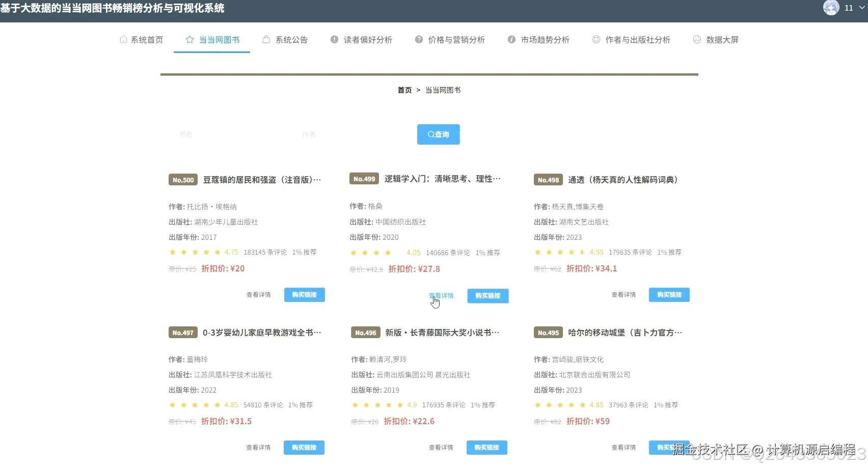868x469 pixels.
Task: Click the question icon beside 价格与营销分析
Action: point(419,39)
